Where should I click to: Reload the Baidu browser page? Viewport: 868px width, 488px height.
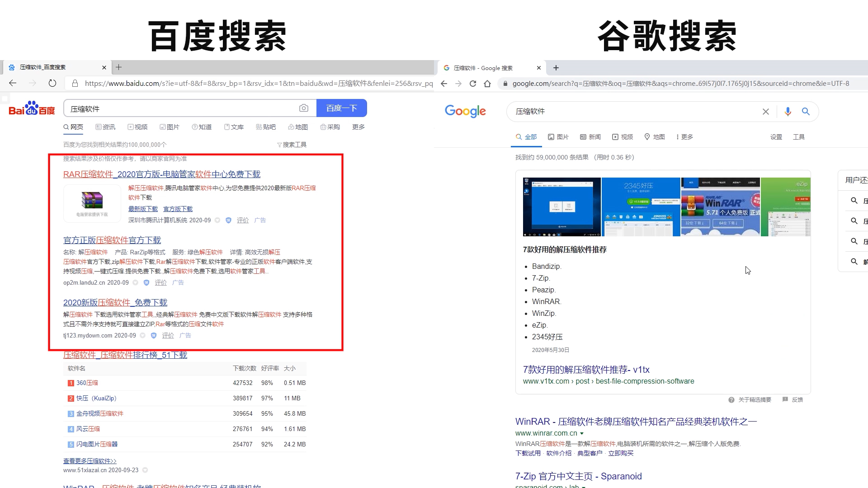(x=52, y=83)
